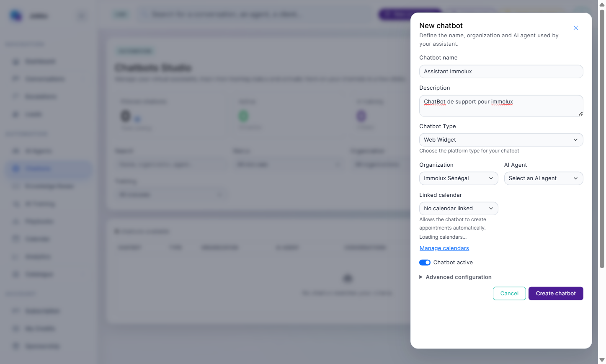This screenshot has height=364, width=606.
Task: Click the 'Loading calendars…' status text
Action: 443,237
